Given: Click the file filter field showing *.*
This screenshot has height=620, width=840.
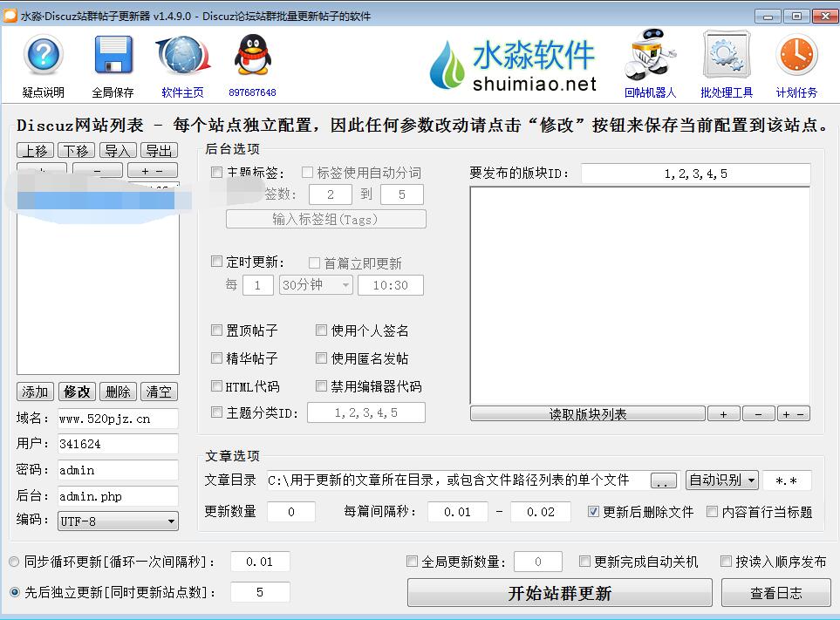Looking at the screenshot, I should (x=787, y=480).
